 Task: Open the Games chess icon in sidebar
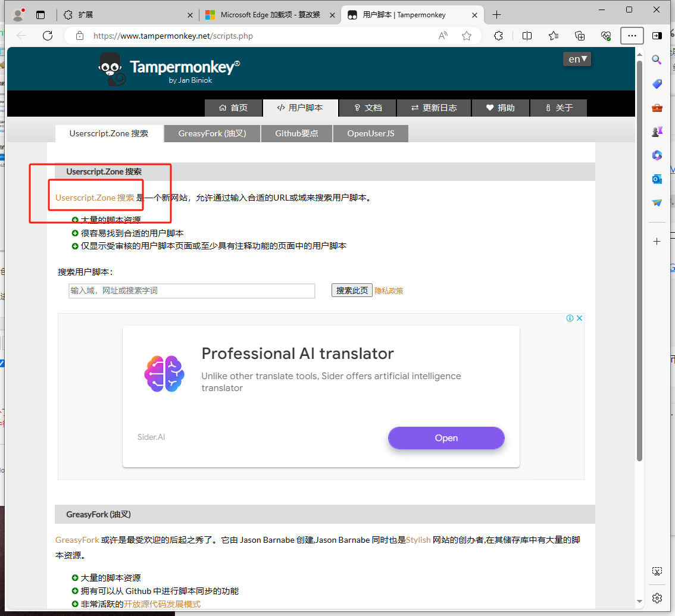(657, 132)
